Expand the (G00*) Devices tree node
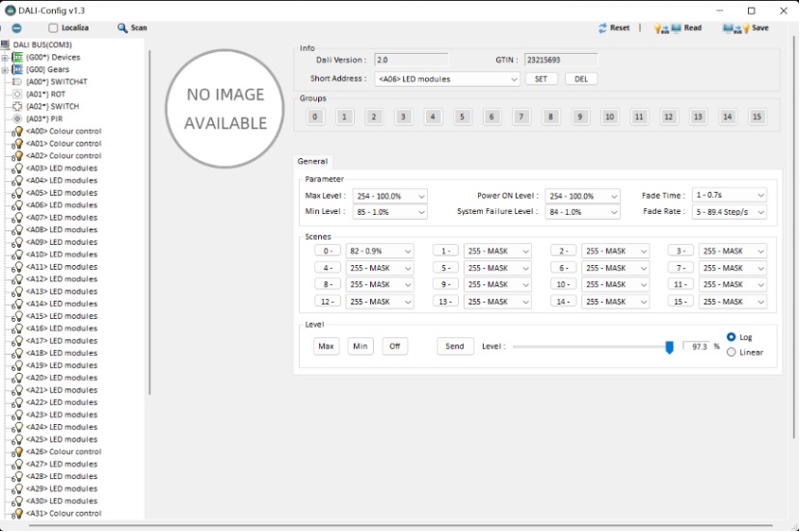The image size is (800, 532). tap(5, 58)
